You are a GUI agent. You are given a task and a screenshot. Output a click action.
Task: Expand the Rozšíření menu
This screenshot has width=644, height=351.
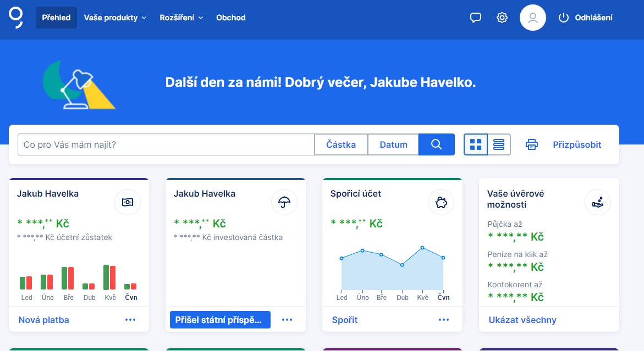pyautogui.click(x=181, y=18)
